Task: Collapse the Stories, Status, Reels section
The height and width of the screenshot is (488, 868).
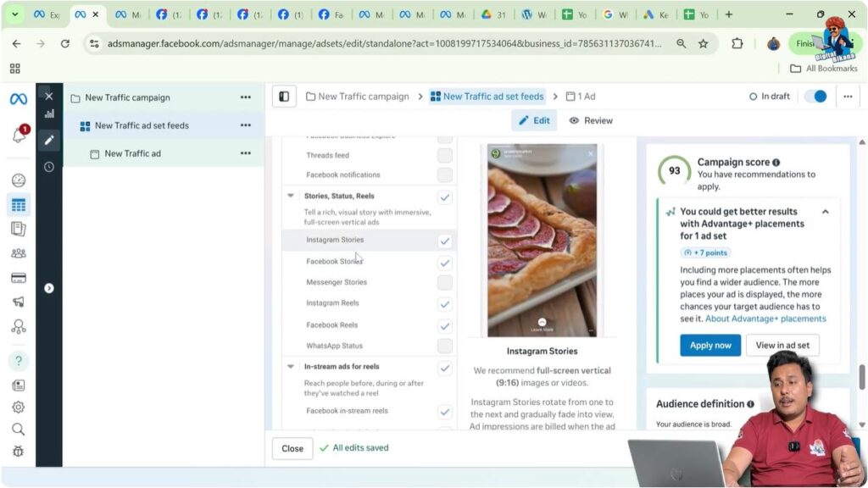Action: pos(291,196)
